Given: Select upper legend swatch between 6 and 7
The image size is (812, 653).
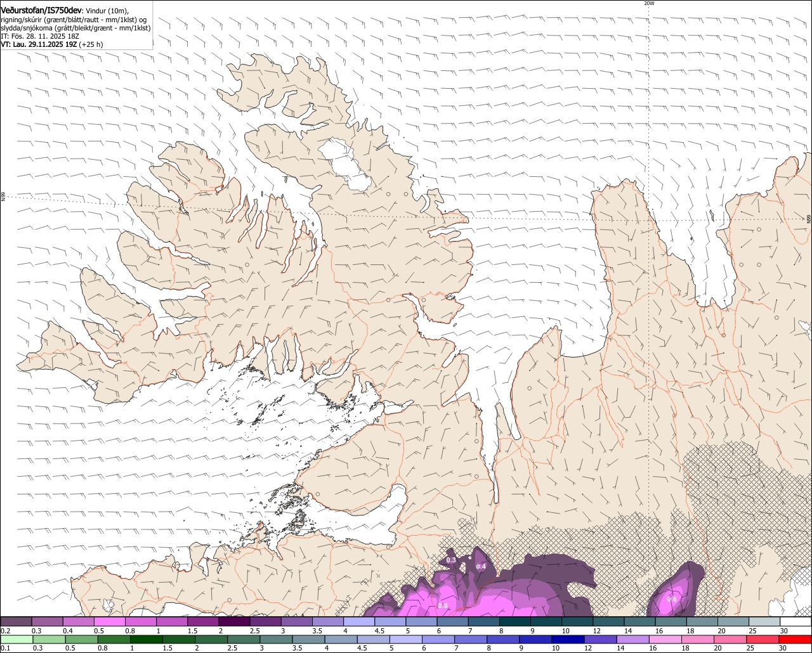Looking at the screenshot, I should 452,622.
